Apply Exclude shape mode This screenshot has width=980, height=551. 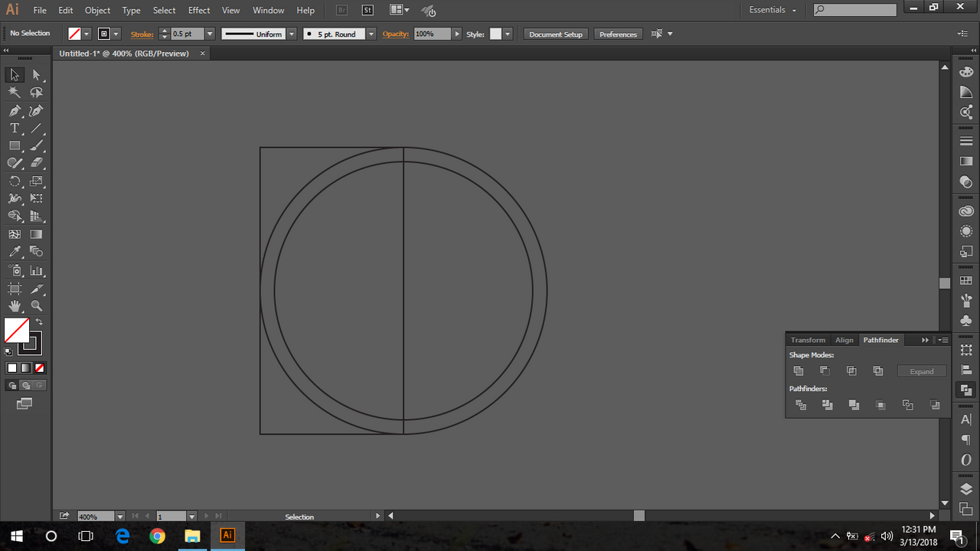(878, 371)
